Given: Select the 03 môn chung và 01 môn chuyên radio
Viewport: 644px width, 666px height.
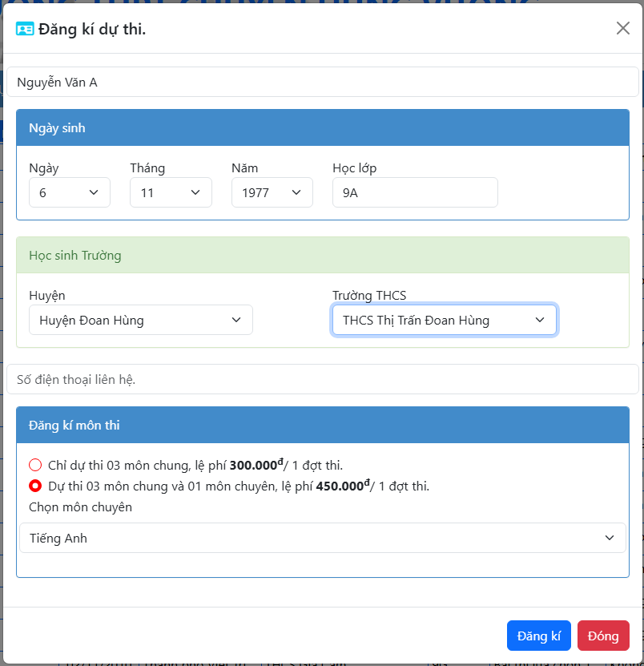Looking at the screenshot, I should click(35, 486).
